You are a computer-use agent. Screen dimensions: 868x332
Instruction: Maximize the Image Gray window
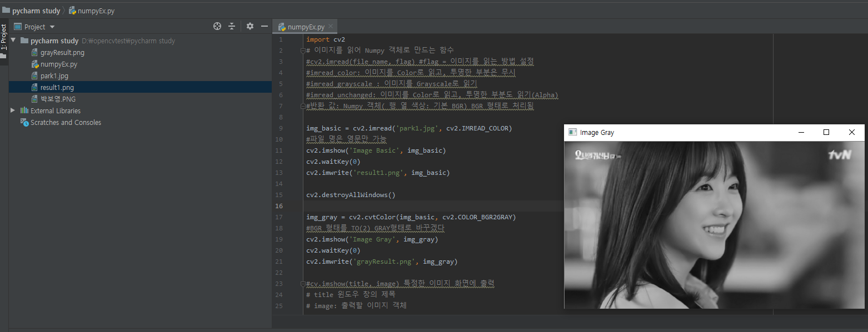pyautogui.click(x=826, y=133)
